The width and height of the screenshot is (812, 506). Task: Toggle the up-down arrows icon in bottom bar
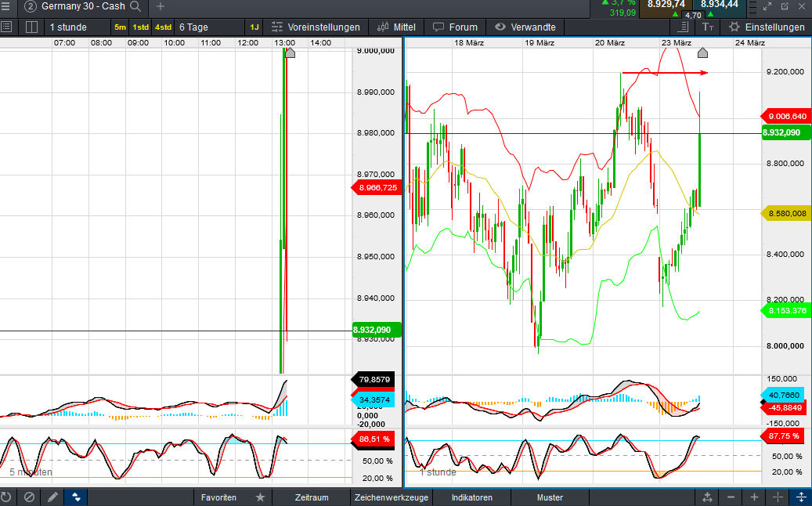(76, 497)
